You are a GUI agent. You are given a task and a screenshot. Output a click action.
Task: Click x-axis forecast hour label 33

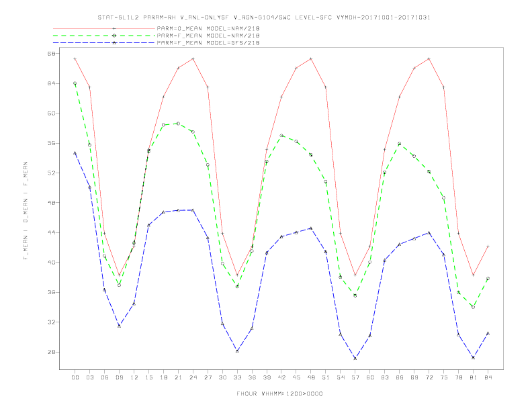237,377
